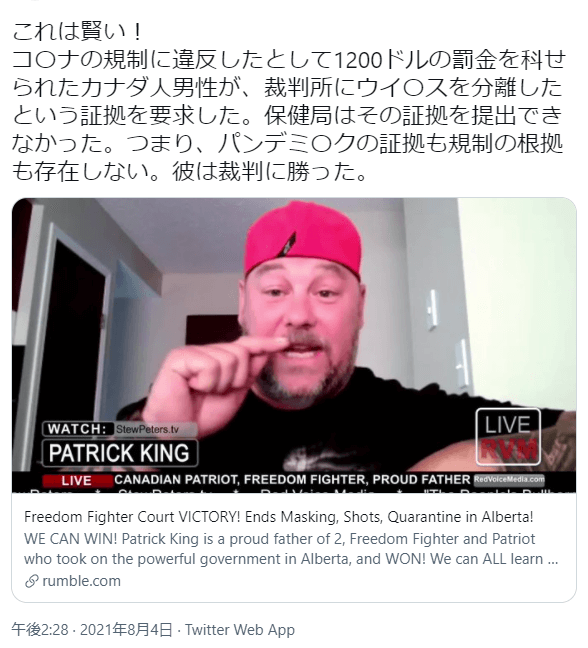Click the emblem on the red cap
The image size is (588, 648).
[288, 245]
